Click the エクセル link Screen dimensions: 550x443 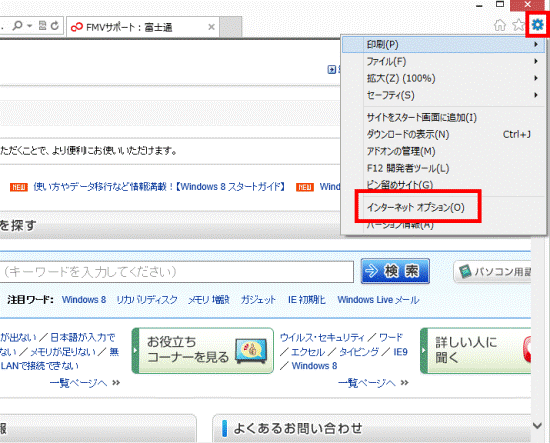(x=308, y=352)
